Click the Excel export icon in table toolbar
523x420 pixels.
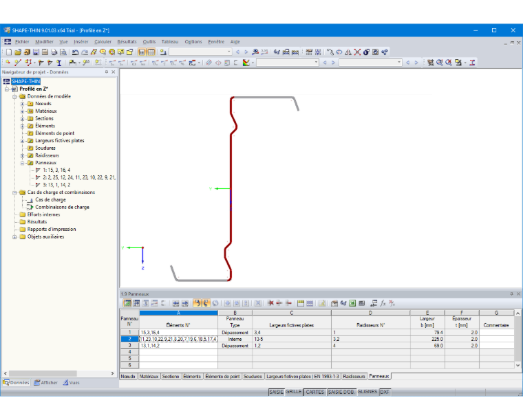(x=352, y=303)
